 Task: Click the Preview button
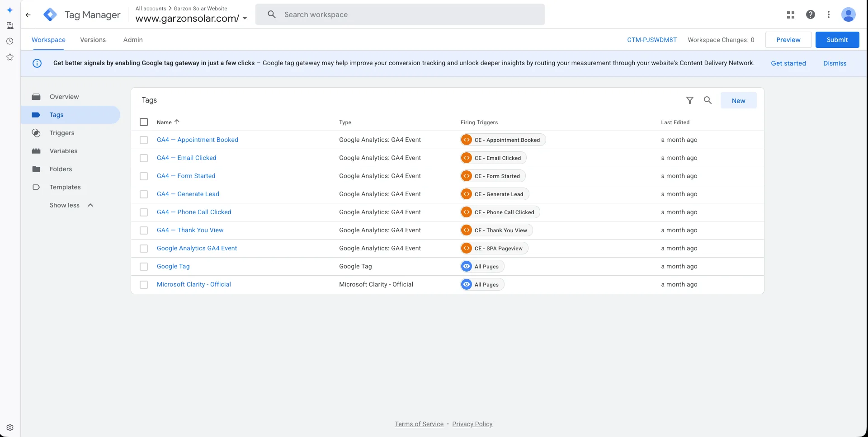[x=788, y=40]
